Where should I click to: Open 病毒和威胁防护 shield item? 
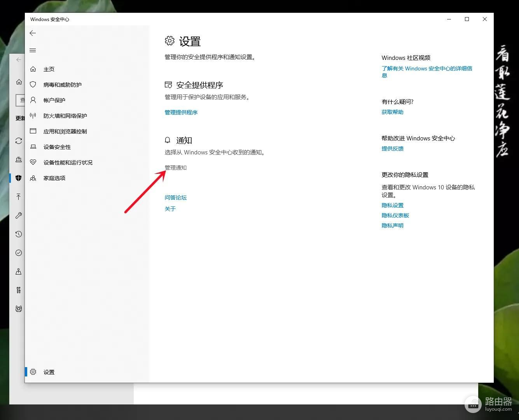(x=87, y=85)
